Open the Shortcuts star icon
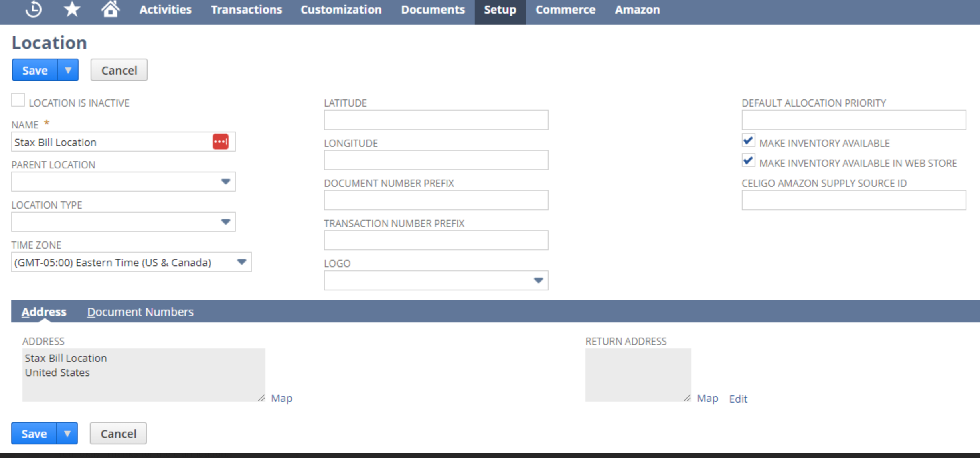Screen dimensions: 980x458 pyautogui.click(x=72, y=9)
